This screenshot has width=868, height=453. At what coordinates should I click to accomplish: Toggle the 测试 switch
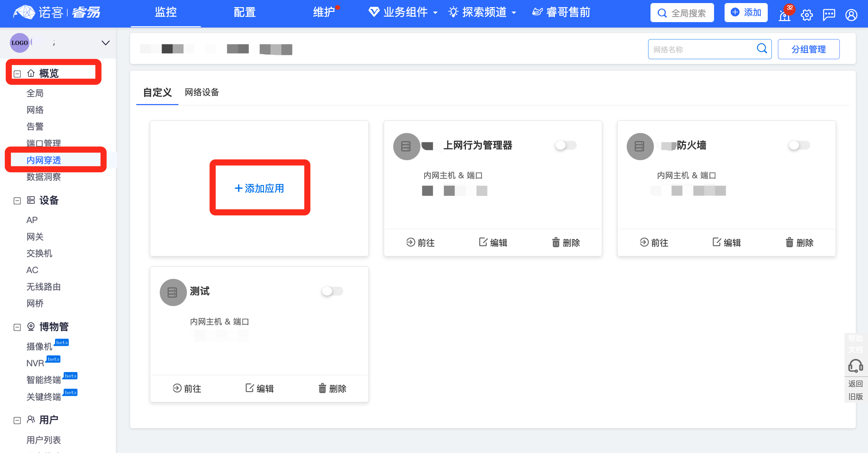click(332, 291)
